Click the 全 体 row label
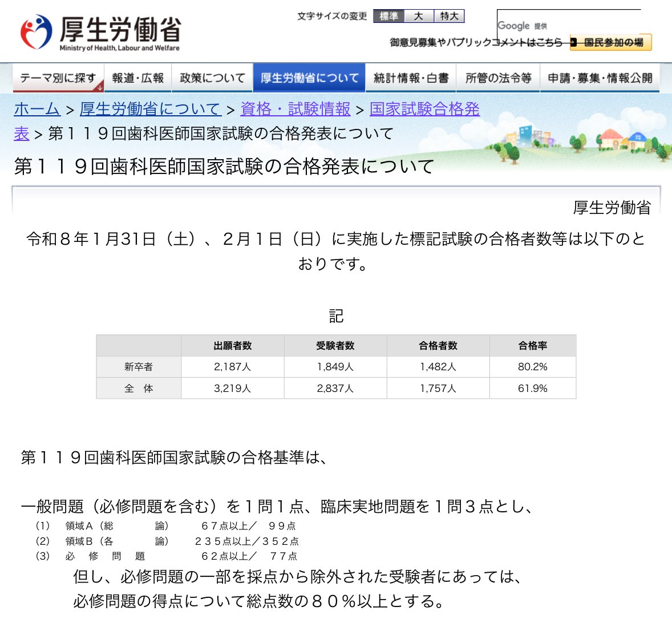Viewport: 672px width, 631px height. (x=139, y=389)
